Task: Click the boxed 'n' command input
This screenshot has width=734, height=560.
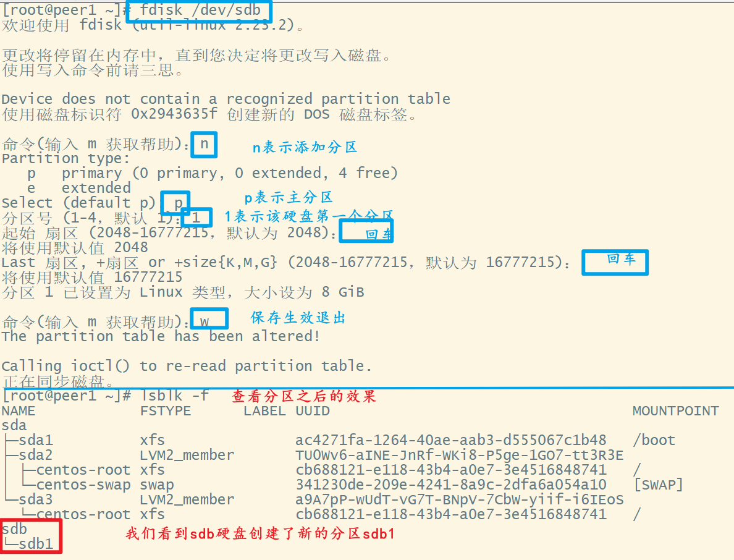Action: coord(204,144)
